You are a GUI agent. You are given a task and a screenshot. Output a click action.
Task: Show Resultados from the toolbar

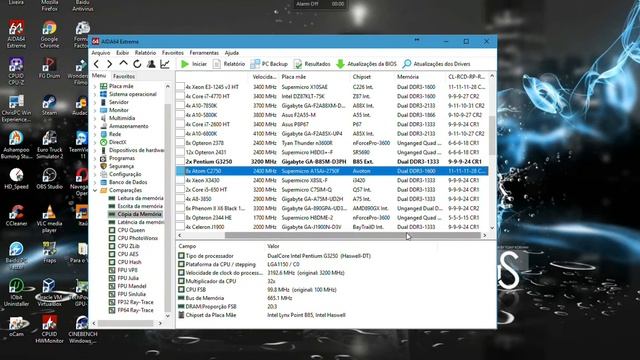(312, 64)
